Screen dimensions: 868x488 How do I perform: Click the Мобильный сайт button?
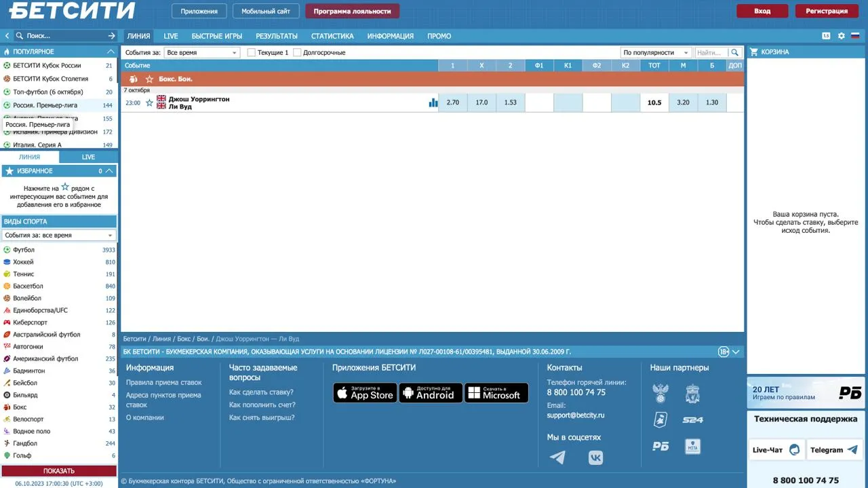[x=266, y=11]
